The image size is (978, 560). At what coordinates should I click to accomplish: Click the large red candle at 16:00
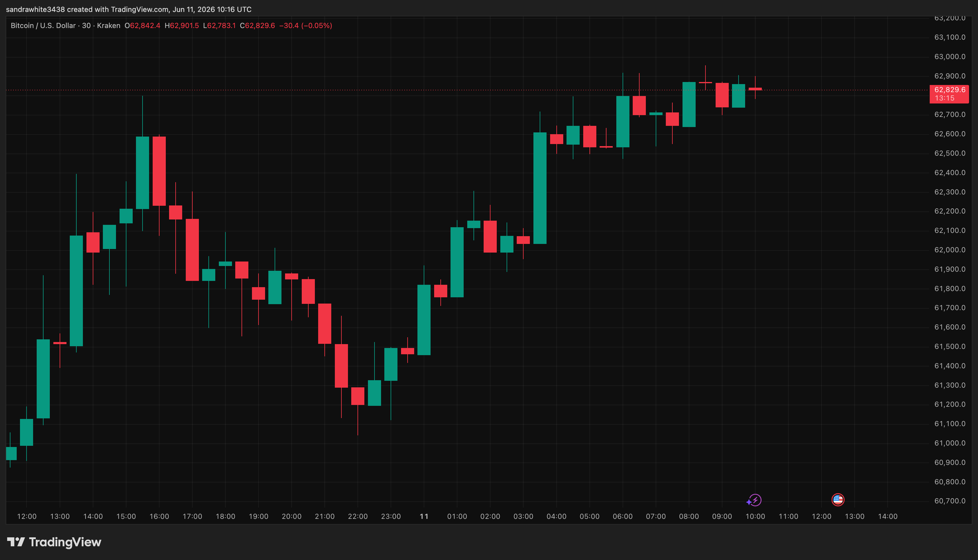click(159, 171)
